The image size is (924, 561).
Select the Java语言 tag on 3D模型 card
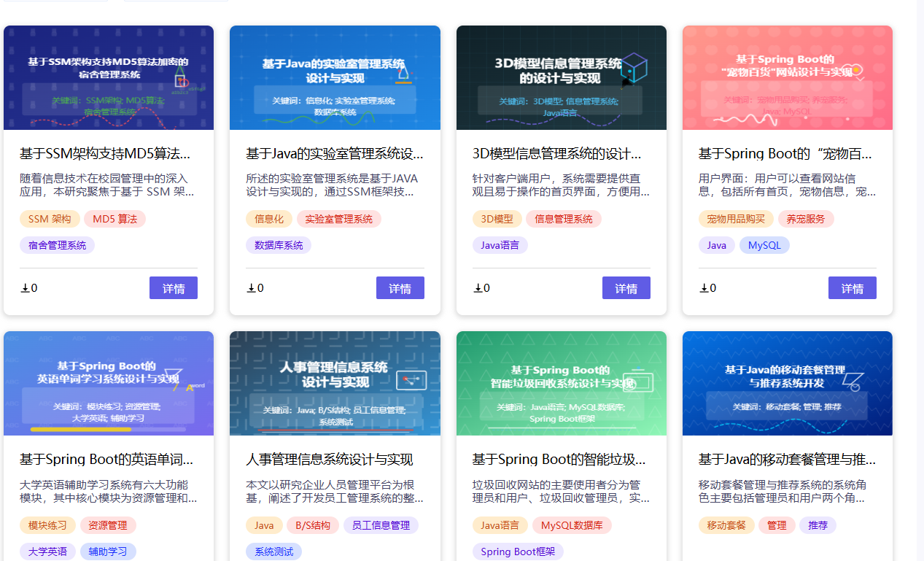click(x=500, y=245)
